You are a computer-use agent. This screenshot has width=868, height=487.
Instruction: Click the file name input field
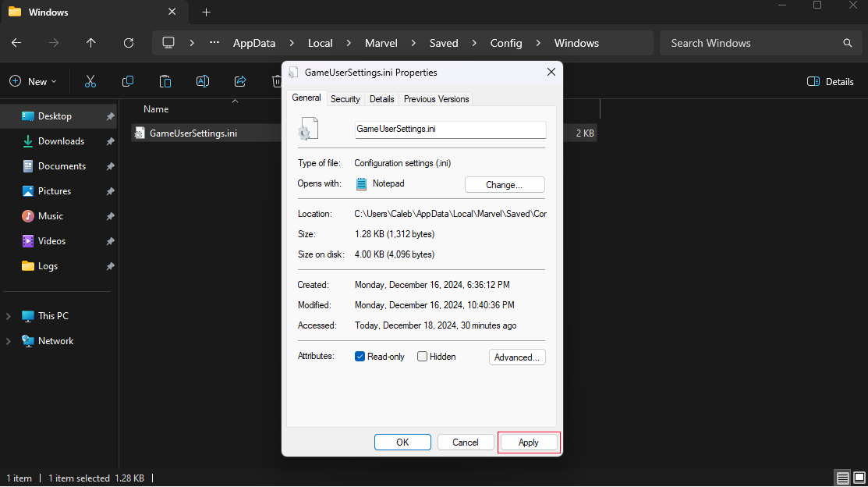pos(450,129)
